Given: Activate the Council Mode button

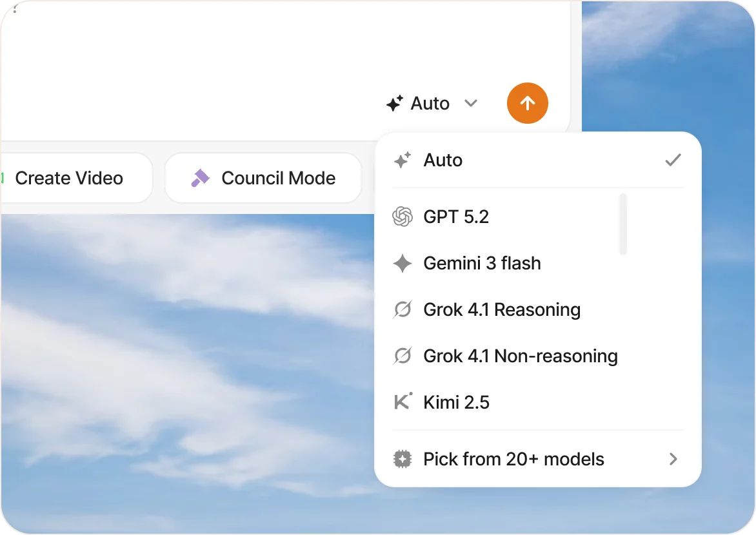Looking at the screenshot, I should (263, 178).
